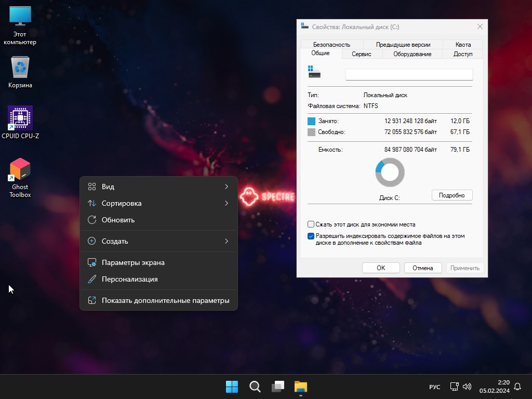
Task: Click the plus icon next to Создать
Action: pyautogui.click(x=91, y=241)
